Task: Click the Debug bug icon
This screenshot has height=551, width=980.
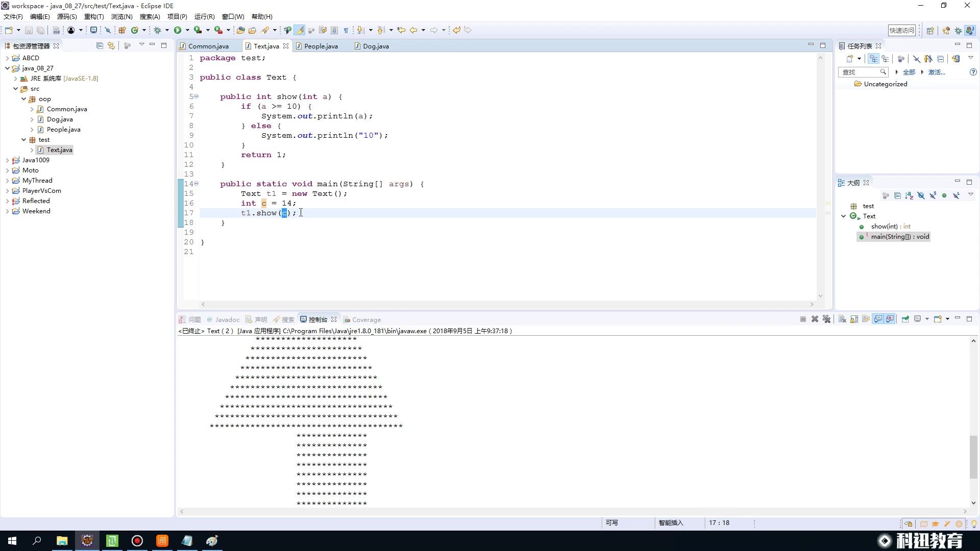Action: click(x=158, y=30)
